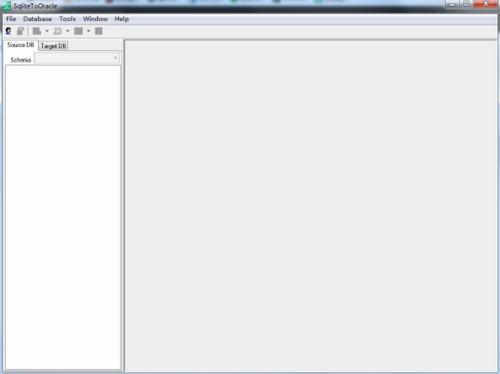Open the Database menu
This screenshot has height=374, width=500.
coord(37,19)
